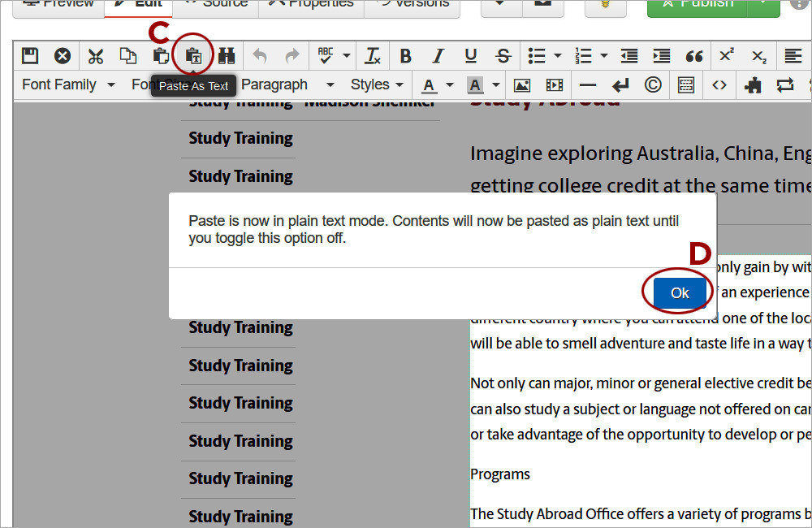Confirm the plain text dialog with Ok
The image size is (812, 528).
[x=678, y=292]
